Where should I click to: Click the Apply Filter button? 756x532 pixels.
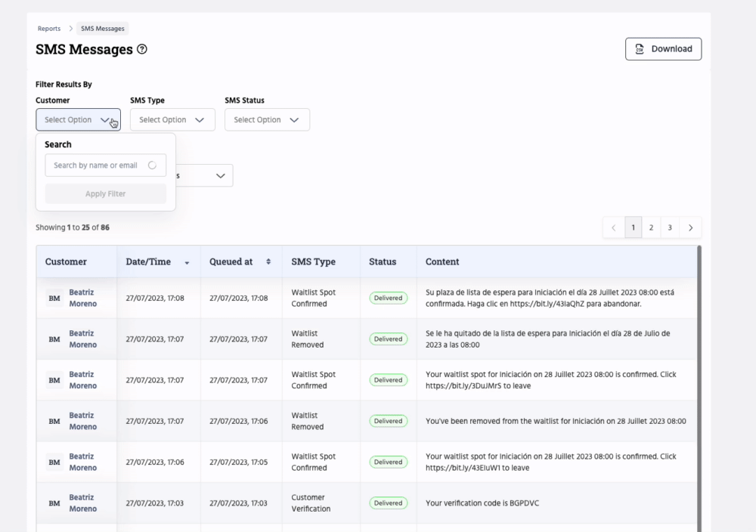106,194
